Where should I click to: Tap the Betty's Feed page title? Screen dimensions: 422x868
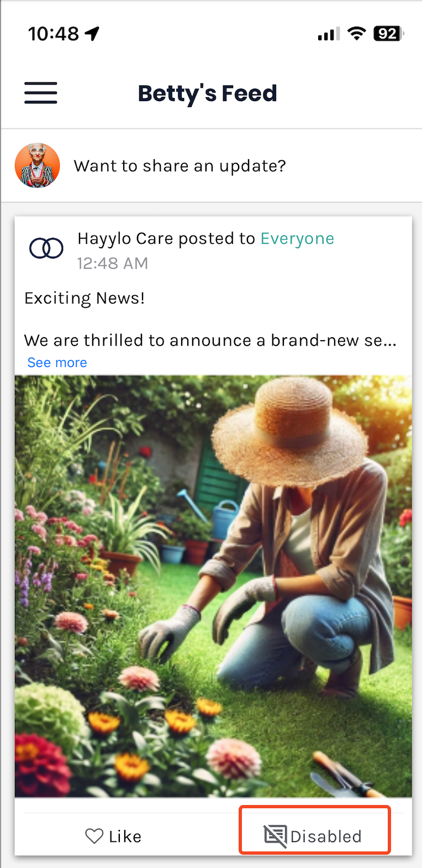tap(207, 93)
